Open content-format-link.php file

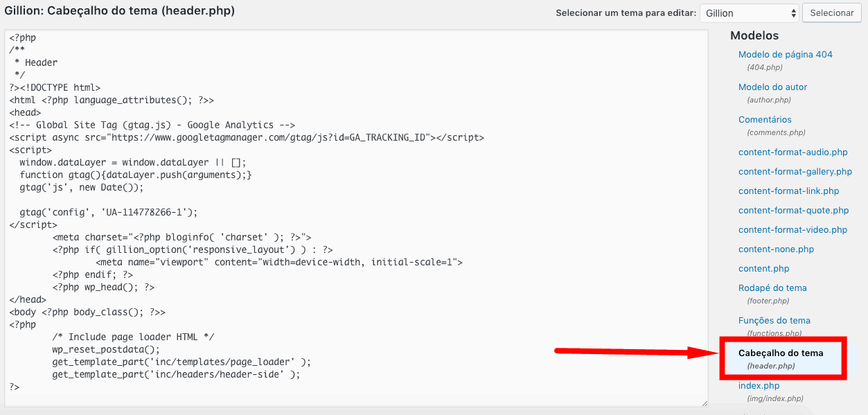tap(788, 191)
